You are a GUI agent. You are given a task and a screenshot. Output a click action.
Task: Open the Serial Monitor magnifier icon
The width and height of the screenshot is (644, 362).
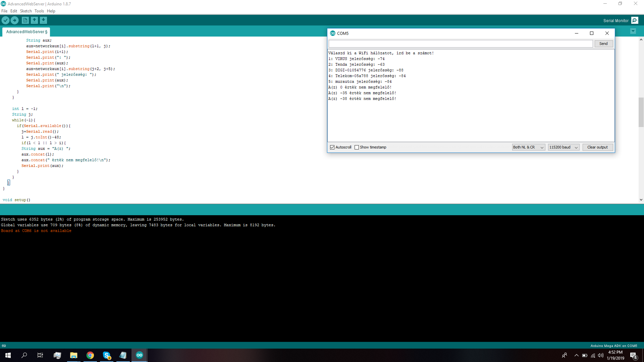point(635,20)
